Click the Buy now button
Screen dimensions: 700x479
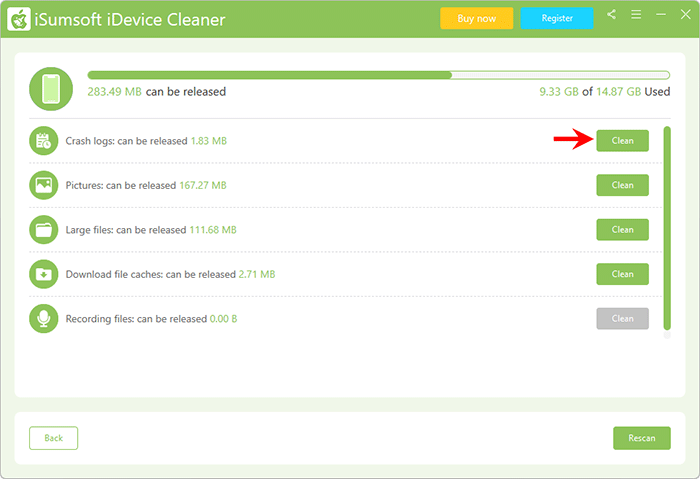tap(476, 18)
